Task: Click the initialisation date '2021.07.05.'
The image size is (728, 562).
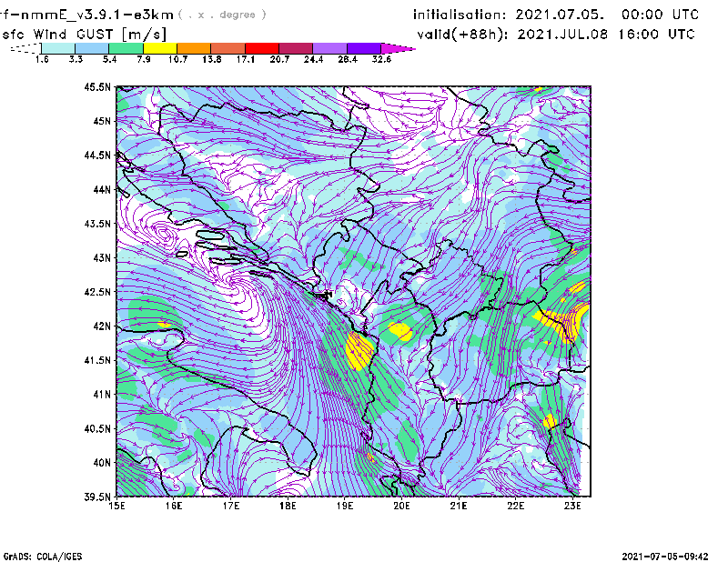Action: coord(560,15)
